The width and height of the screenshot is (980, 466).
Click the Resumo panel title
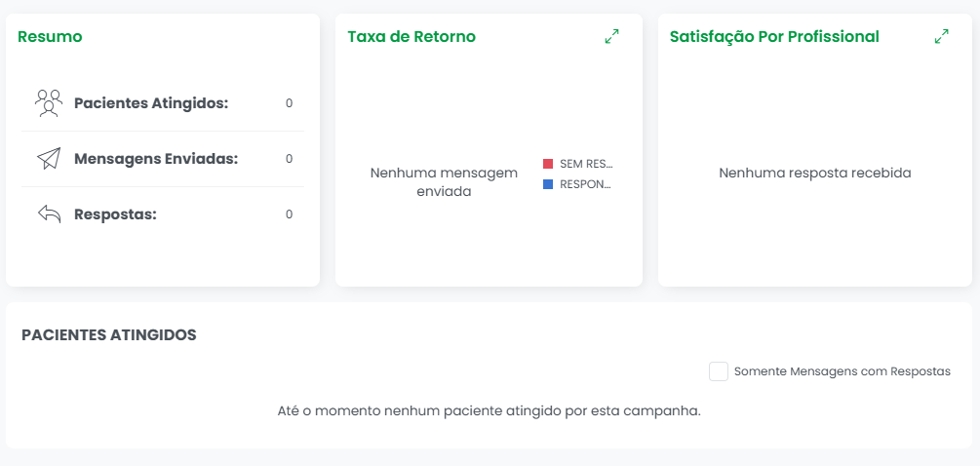tap(50, 36)
